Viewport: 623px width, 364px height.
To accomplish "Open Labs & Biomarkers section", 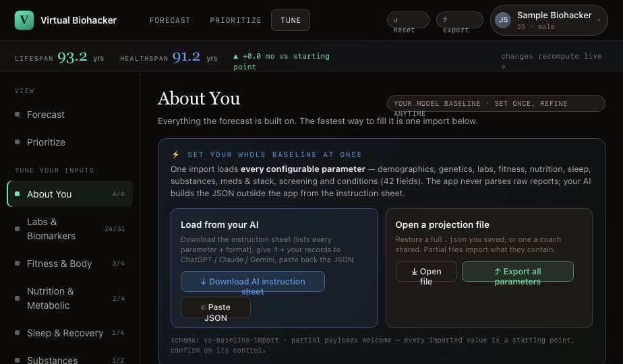I will pyautogui.click(x=69, y=229).
